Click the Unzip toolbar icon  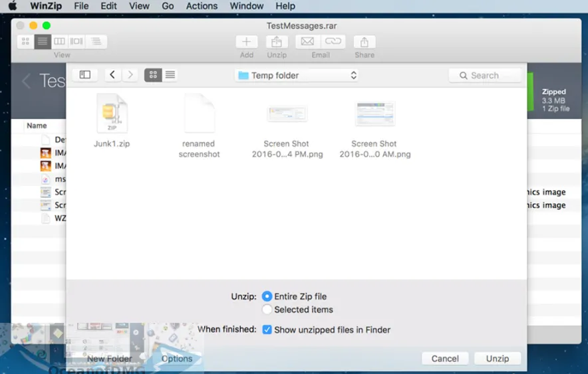pos(277,42)
